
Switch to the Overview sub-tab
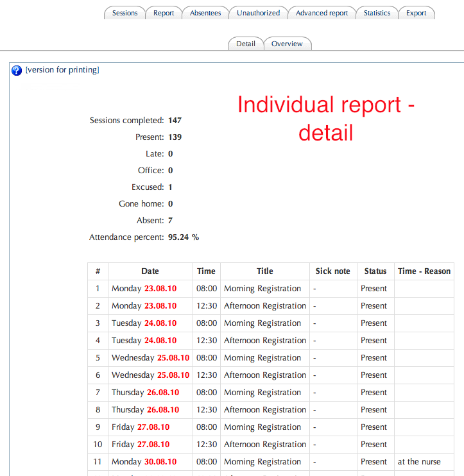pyautogui.click(x=287, y=44)
